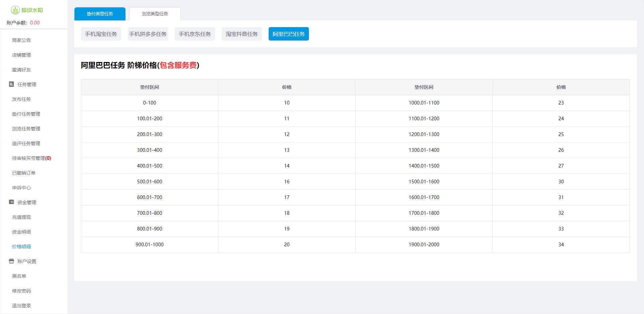Click the 任务管理 section icon

click(11, 84)
